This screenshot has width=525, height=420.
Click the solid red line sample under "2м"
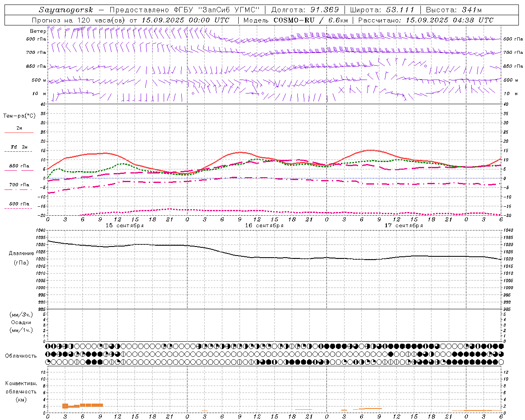pyautogui.click(x=19, y=132)
